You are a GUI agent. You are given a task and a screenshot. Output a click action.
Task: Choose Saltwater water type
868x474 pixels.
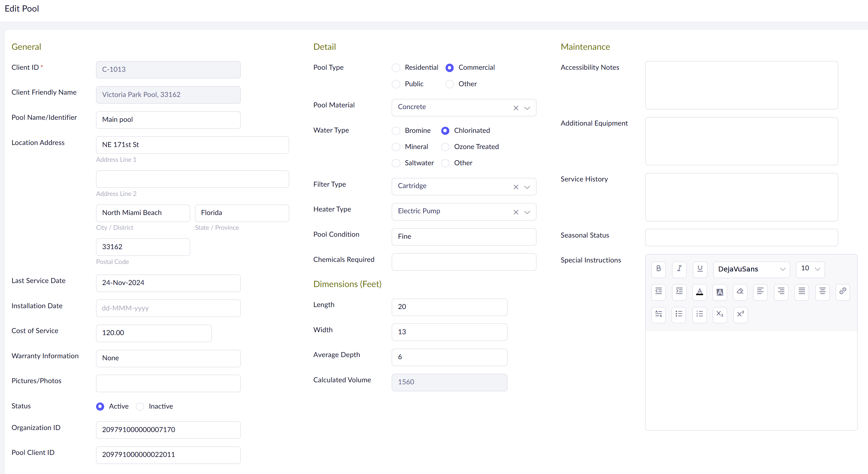pyautogui.click(x=396, y=163)
